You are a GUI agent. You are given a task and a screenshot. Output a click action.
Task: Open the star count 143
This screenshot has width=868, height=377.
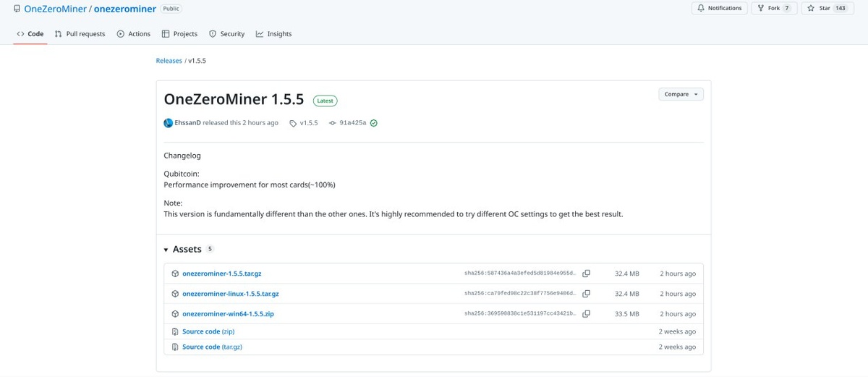tap(841, 9)
